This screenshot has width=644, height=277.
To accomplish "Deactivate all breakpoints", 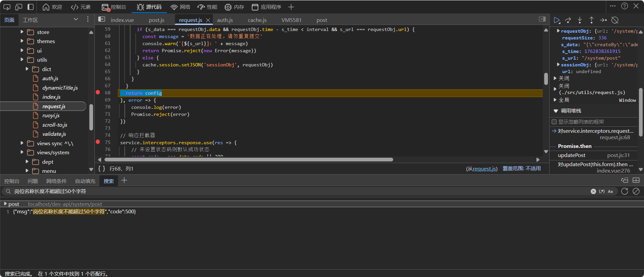I will (615, 20).
